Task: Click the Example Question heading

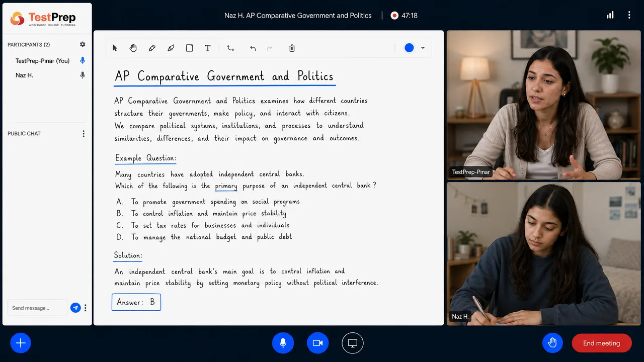Action: tap(145, 158)
